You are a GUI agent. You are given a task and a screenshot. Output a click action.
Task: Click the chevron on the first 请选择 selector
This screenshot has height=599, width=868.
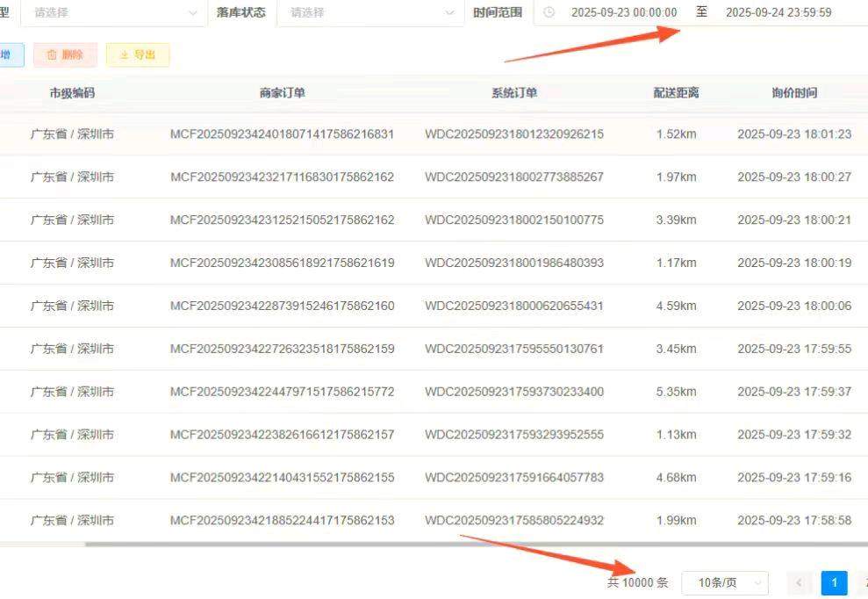pyautogui.click(x=193, y=12)
